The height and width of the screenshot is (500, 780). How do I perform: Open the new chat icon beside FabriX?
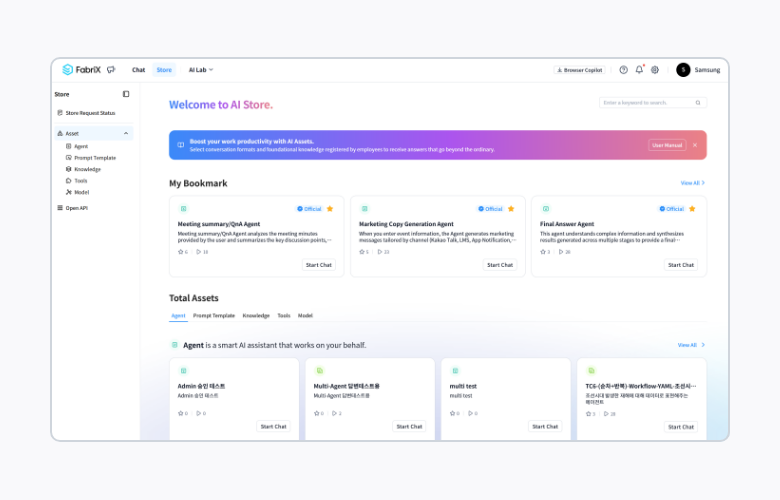click(111, 70)
